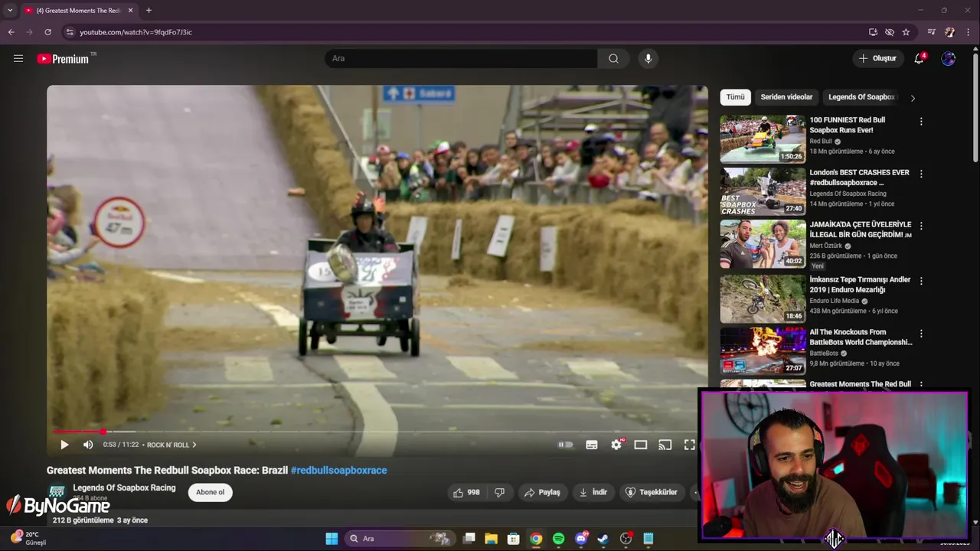Open Spotify from taskbar

pos(559,539)
